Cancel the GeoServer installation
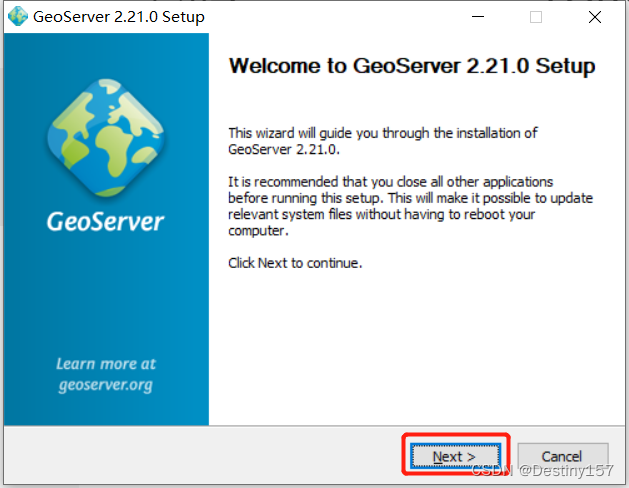This screenshot has width=629, height=488. [x=562, y=456]
